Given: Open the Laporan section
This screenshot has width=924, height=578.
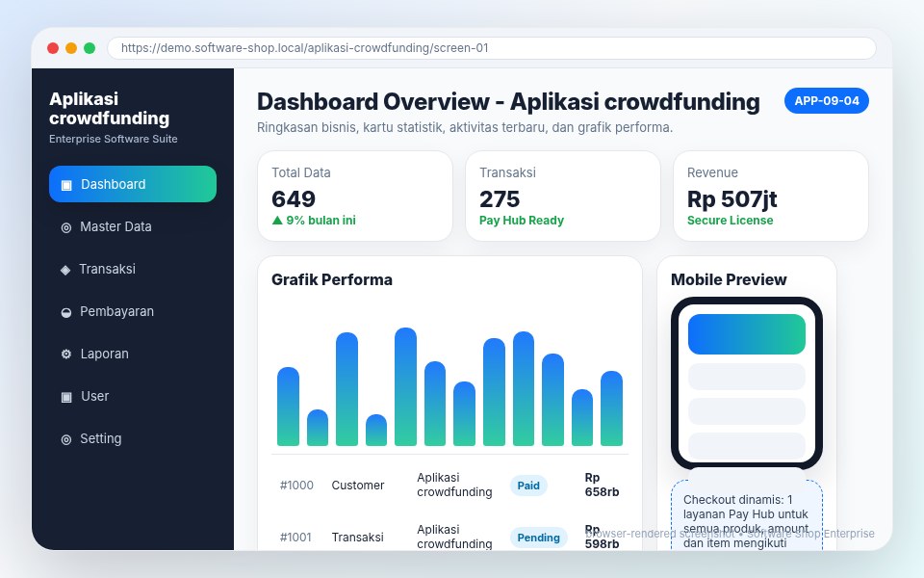Looking at the screenshot, I should (133, 354).
